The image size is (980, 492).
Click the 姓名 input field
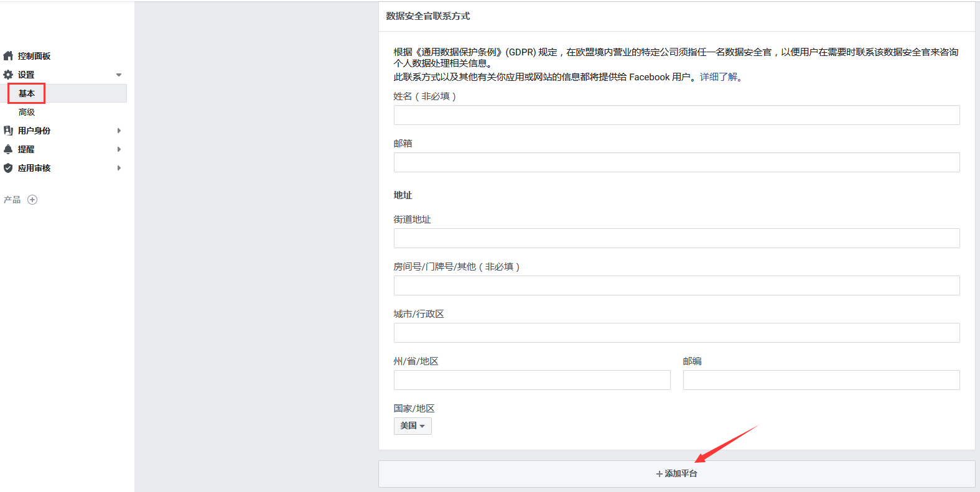[x=676, y=115]
